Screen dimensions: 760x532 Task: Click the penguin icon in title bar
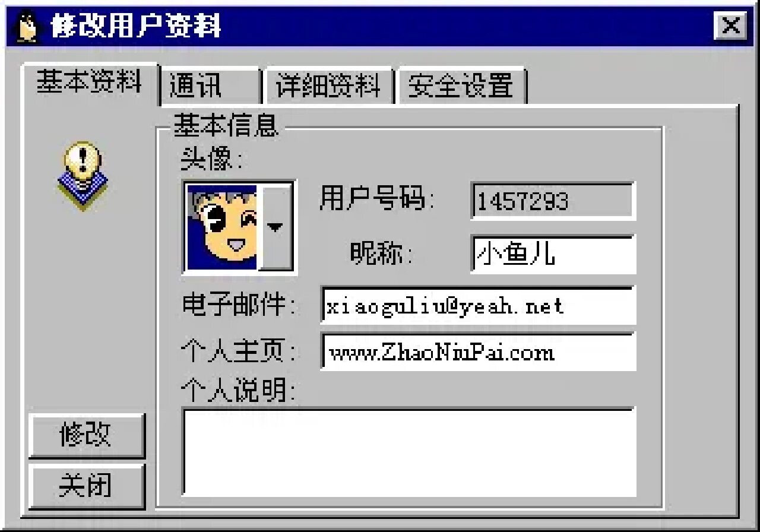tap(26, 27)
